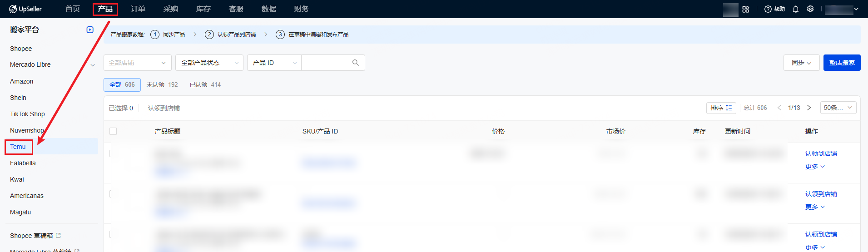Select Kwai in the sidebar
Viewport: 868px width, 252px height.
pyautogui.click(x=17, y=179)
